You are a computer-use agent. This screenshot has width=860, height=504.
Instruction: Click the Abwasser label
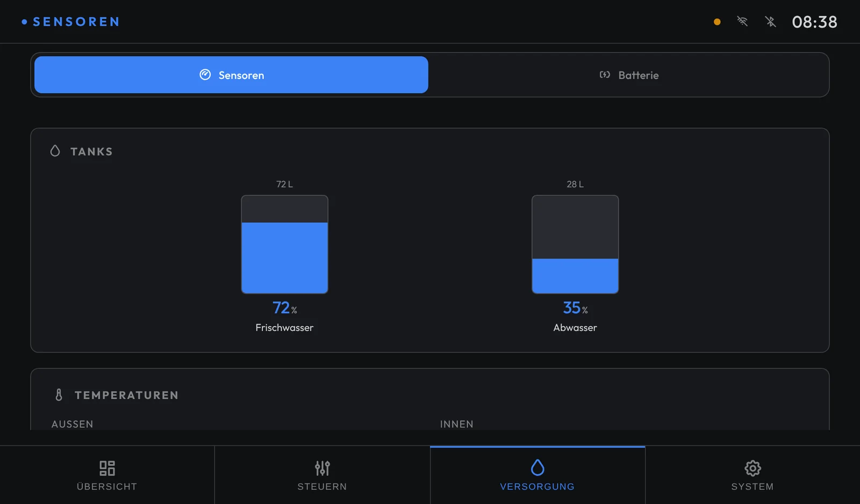[x=575, y=328]
